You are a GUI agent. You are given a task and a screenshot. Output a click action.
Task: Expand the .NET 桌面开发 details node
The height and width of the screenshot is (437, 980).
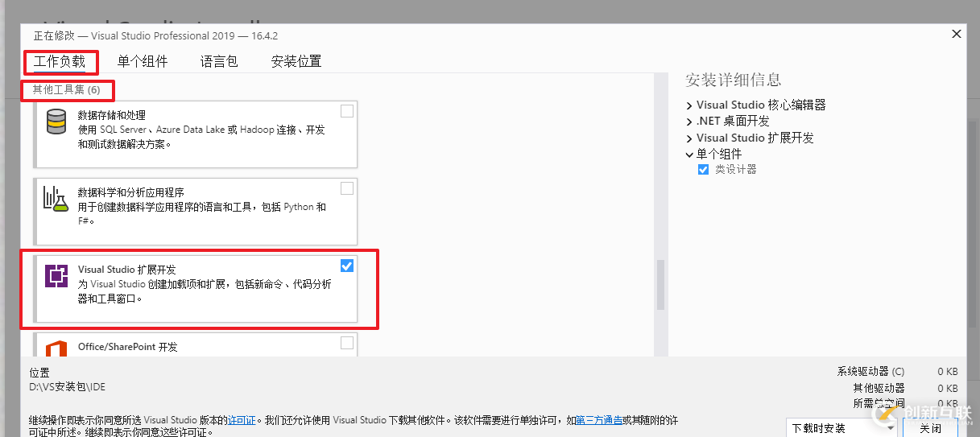click(x=689, y=122)
